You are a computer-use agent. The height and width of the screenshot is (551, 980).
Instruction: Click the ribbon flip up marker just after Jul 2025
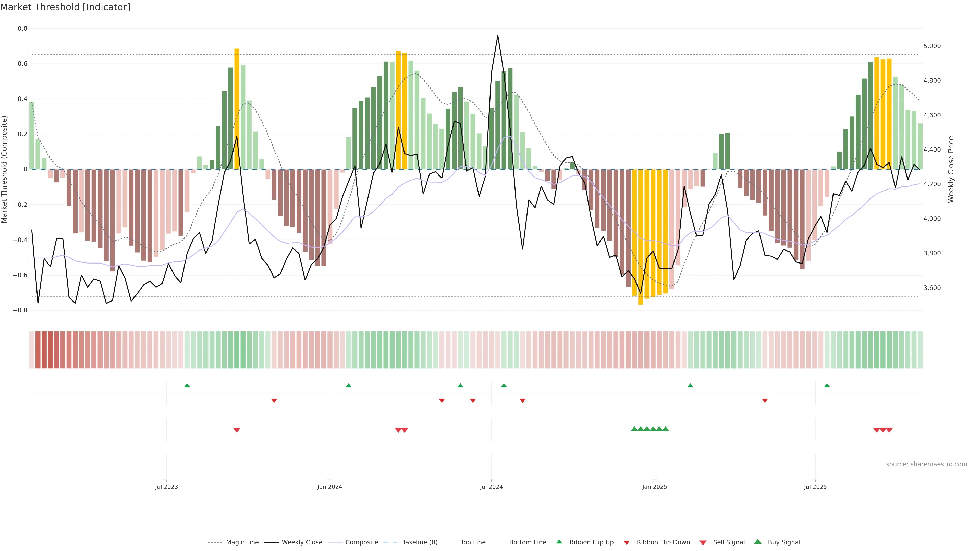(x=827, y=386)
